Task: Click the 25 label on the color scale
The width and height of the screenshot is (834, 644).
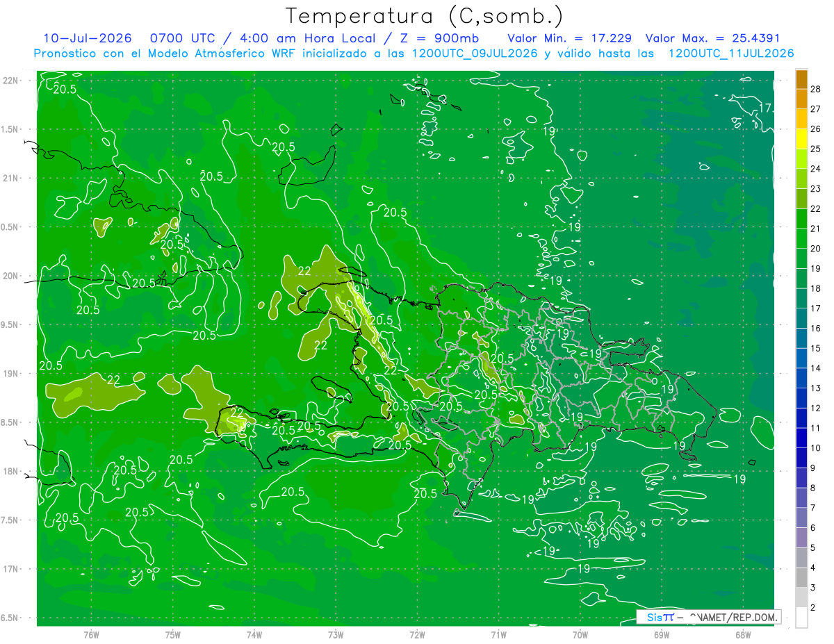Action: pyautogui.click(x=816, y=149)
